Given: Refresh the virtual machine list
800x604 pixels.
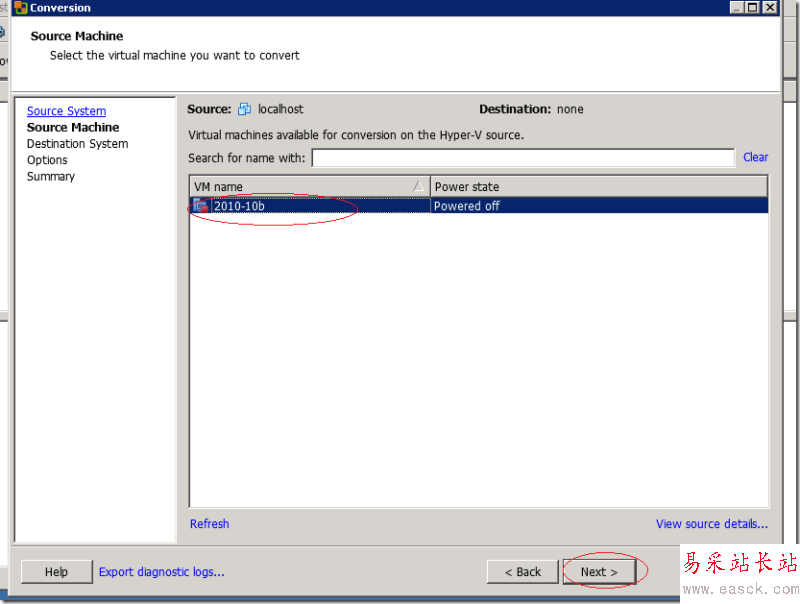Looking at the screenshot, I should (x=209, y=523).
